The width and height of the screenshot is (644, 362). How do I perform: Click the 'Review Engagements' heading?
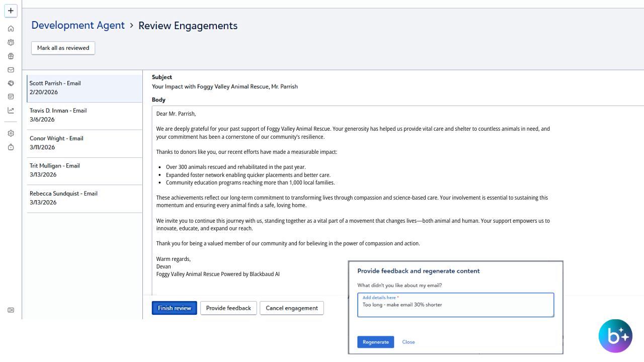(188, 25)
